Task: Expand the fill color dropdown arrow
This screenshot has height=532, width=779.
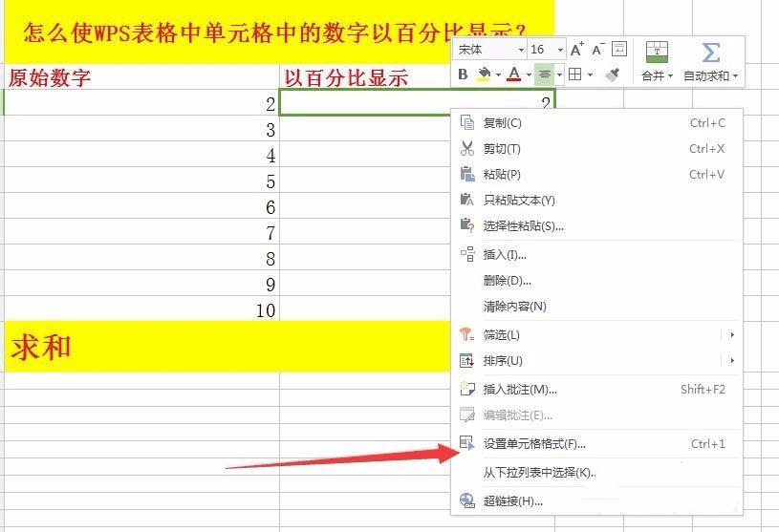Action: click(x=498, y=74)
